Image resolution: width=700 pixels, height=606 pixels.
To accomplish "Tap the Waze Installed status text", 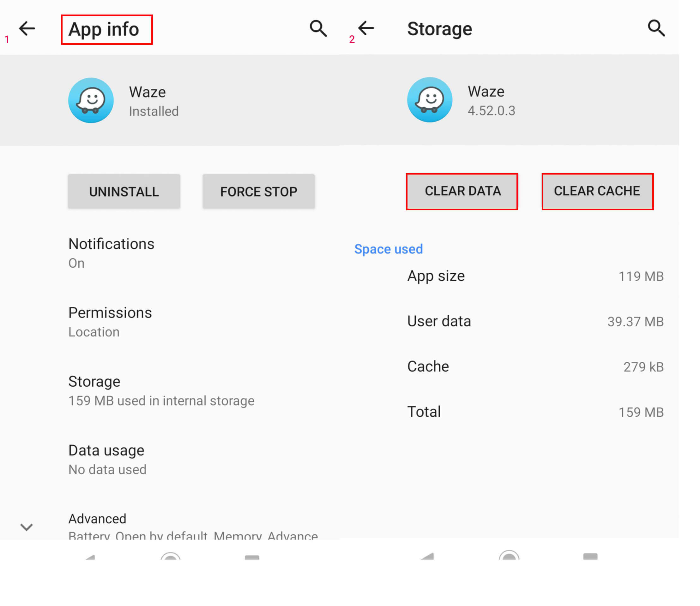I will 154,111.
